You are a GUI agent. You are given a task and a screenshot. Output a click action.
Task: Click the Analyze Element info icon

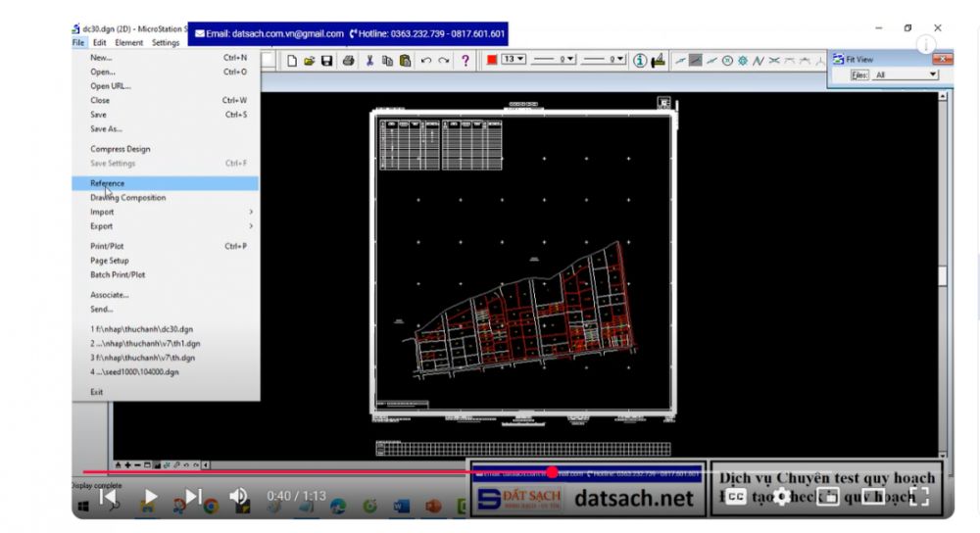pyautogui.click(x=640, y=61)
